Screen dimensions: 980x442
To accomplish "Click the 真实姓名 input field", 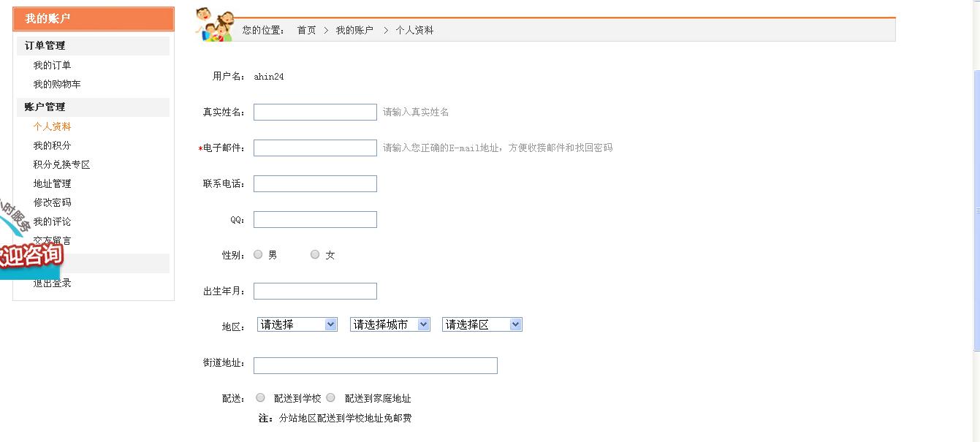I will (315, 112).
